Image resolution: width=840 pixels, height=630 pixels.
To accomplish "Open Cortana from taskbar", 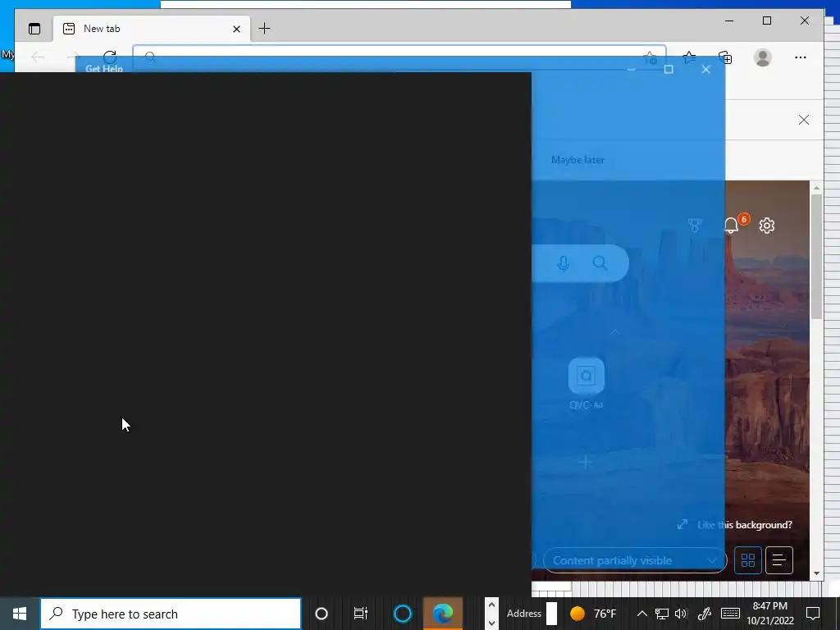I will [402, 614].
